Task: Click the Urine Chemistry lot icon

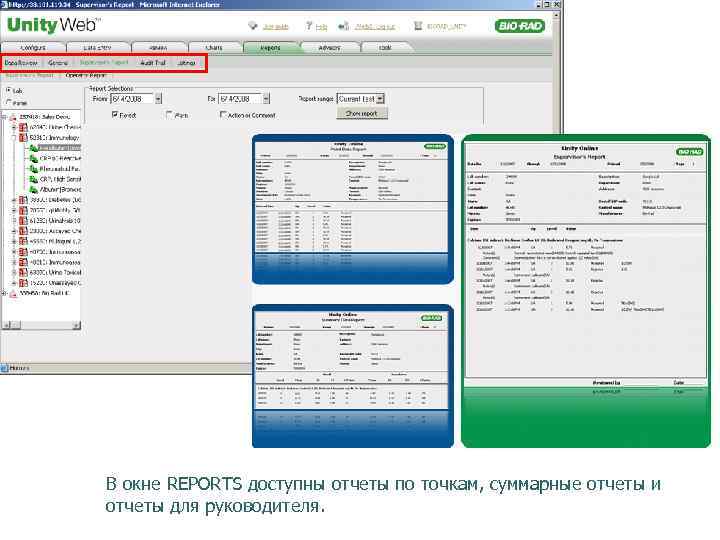Action: 23,127
